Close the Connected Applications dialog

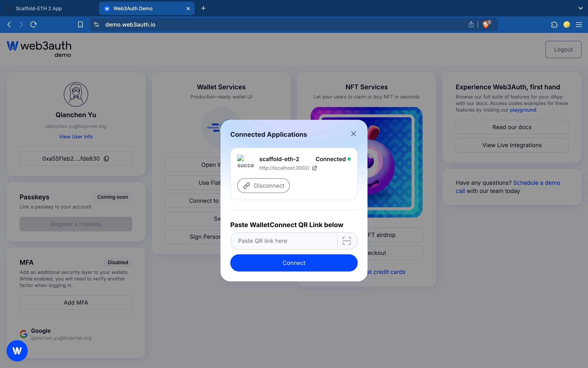click(354, 134)
